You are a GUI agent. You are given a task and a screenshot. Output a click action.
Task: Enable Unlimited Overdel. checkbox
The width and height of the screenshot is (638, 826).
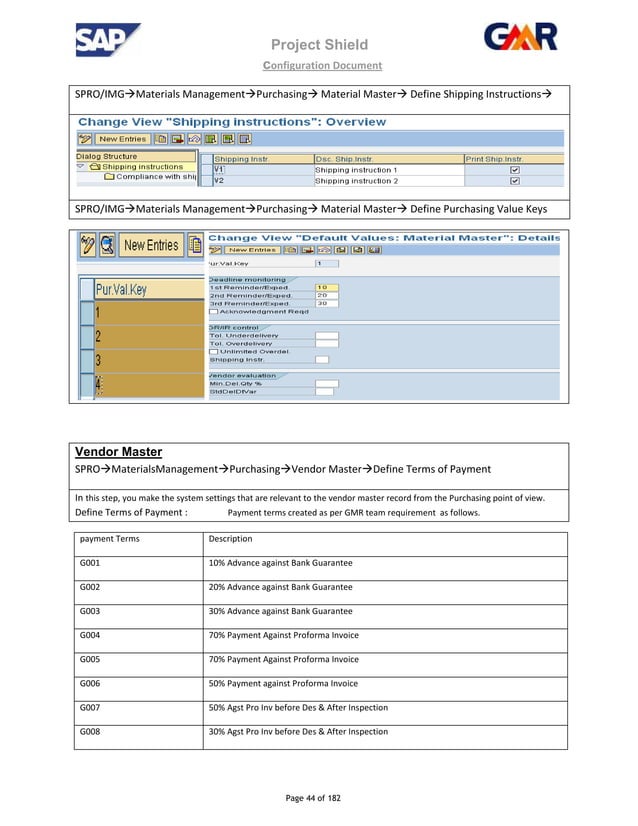coord(213,351)
